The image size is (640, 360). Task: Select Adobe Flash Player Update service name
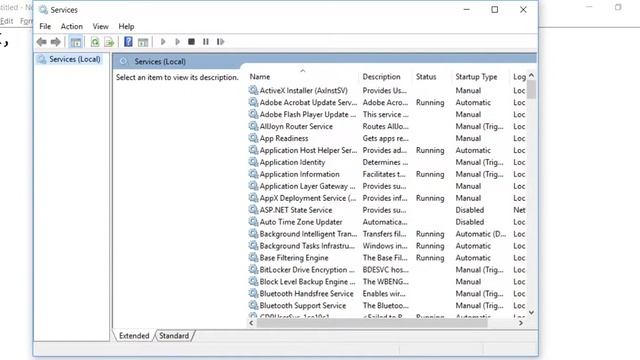[308, 114]
